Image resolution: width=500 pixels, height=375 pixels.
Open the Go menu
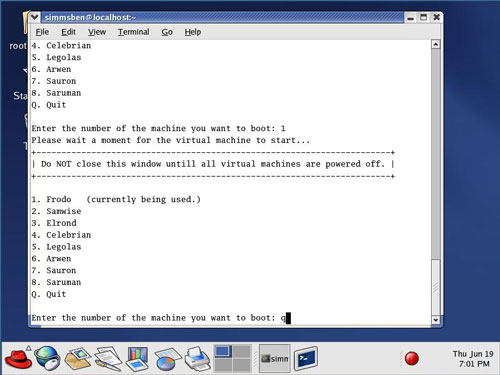click(x=167, y=32)
